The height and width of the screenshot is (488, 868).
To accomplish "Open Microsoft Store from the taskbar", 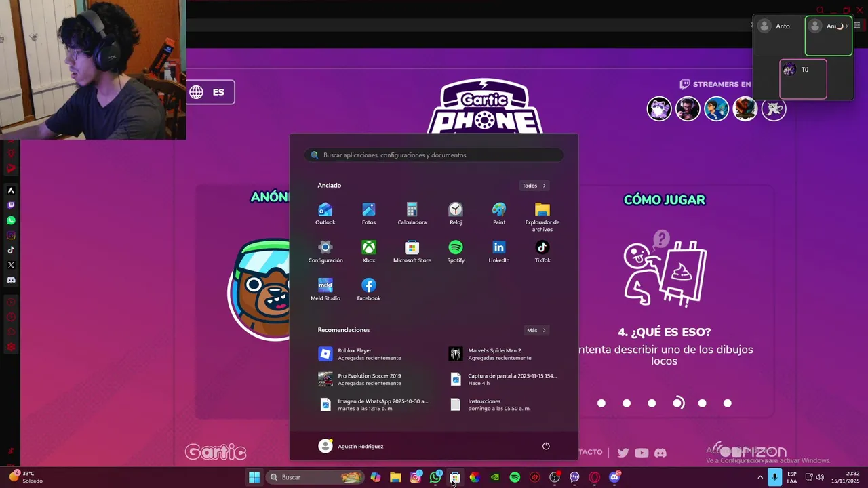I will [x=455, y=477].
